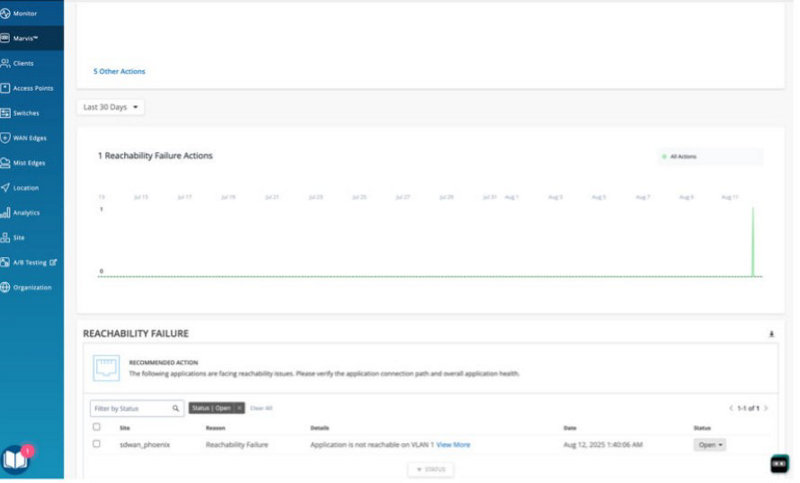Click the Reachability Failure reason cell
Image resolution: width=800 pixels, height=483 pixels.
[x=237, y=445]
